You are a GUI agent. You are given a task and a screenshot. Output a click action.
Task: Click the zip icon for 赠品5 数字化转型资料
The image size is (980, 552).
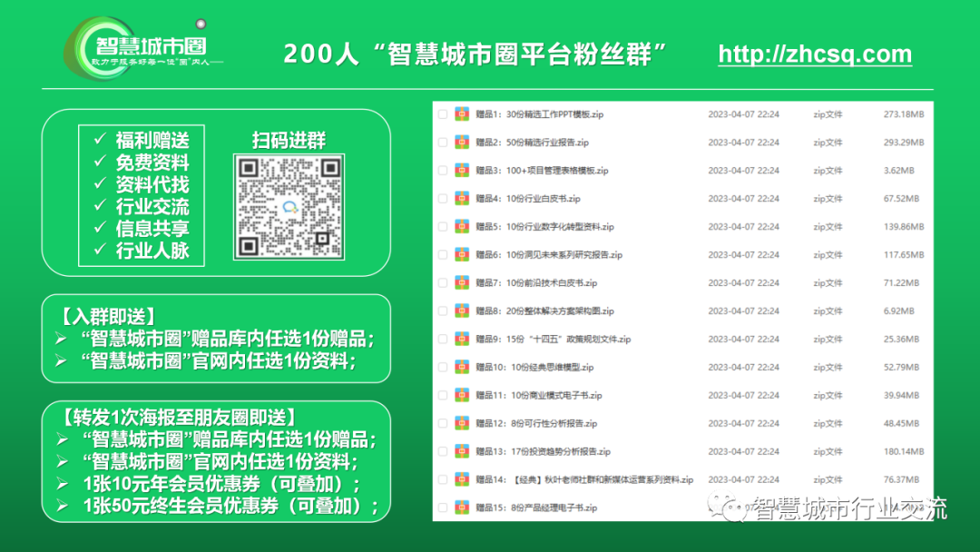click(462, 226)
